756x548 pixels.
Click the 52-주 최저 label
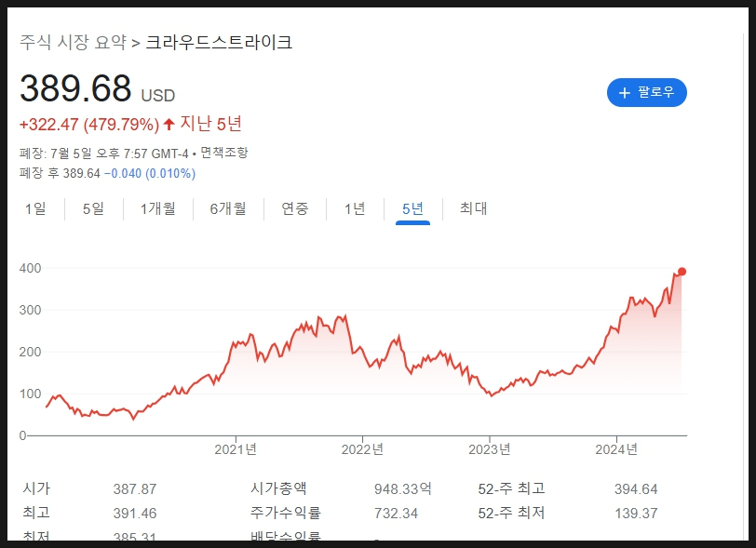pos(511,513)
